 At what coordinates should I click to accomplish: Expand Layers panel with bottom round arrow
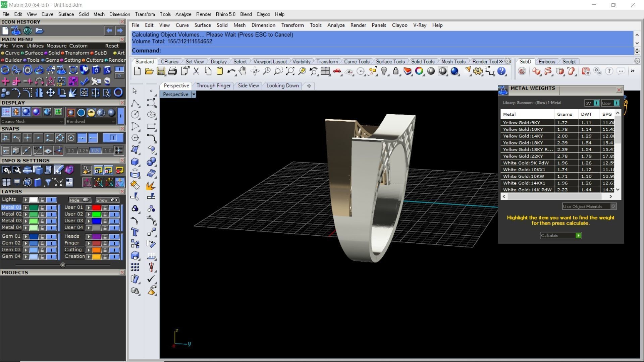point(63,265)
